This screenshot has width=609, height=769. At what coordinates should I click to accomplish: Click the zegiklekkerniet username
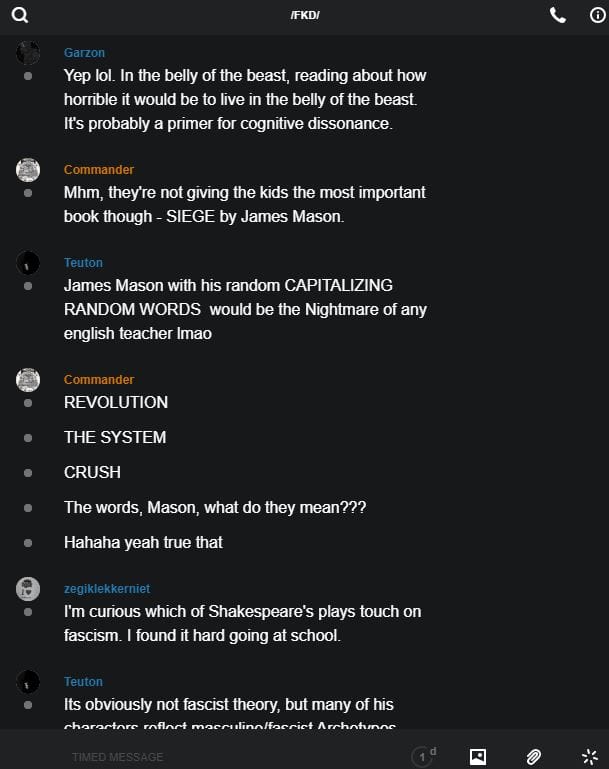107,589
